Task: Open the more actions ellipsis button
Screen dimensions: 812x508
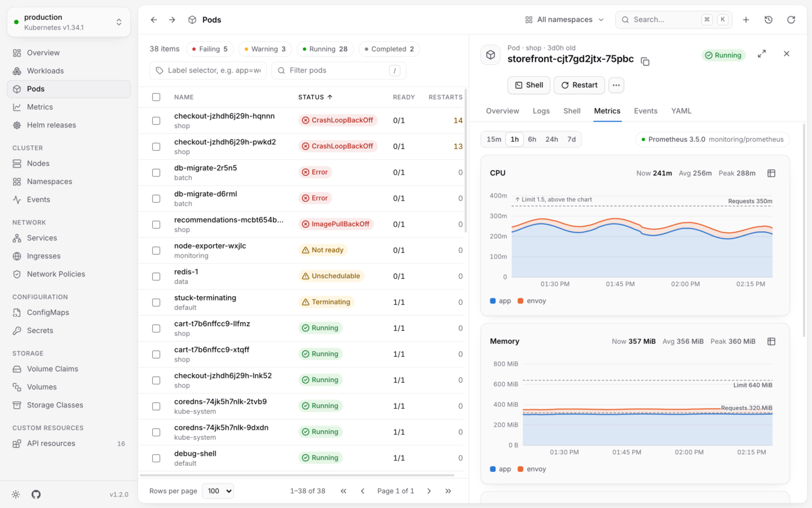Action: pos(616,85)
